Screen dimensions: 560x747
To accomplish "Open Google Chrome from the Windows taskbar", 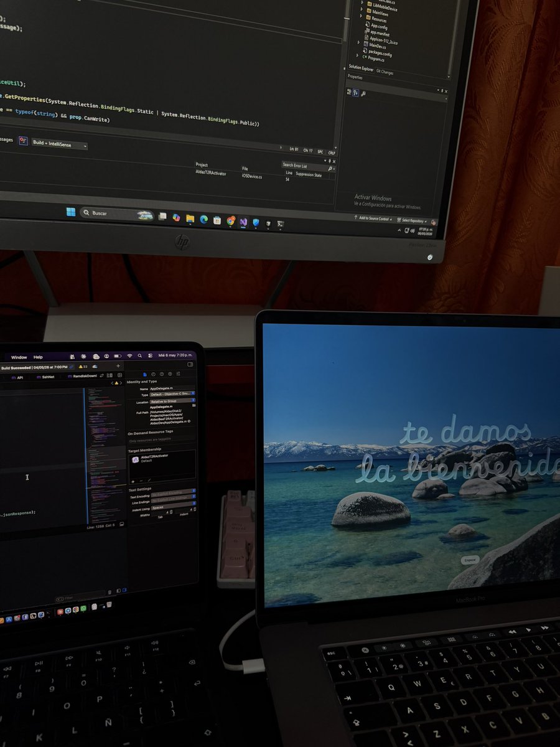I will click(x=231, y=220).
